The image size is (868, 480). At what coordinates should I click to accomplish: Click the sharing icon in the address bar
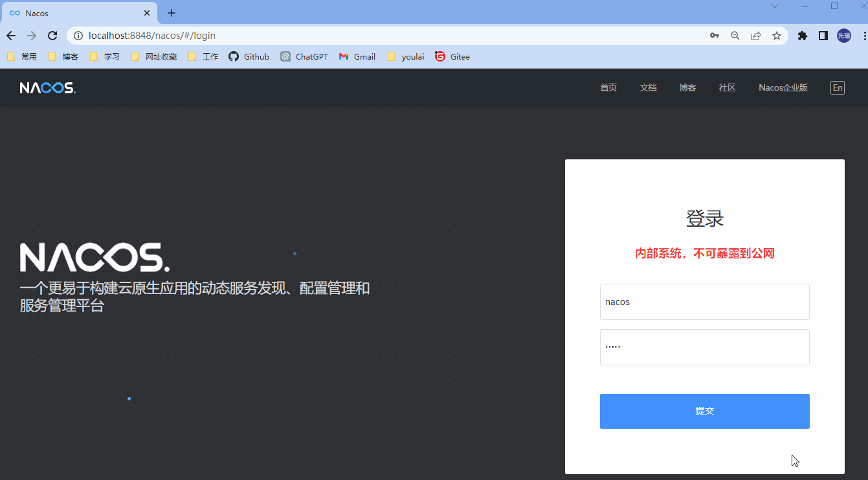tap(755, 36)
